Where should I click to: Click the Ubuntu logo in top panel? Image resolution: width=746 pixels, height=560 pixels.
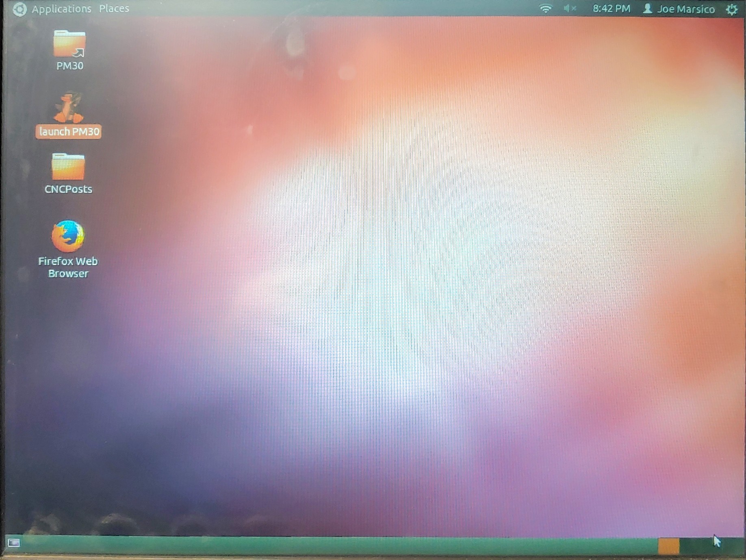coord(19,9)
